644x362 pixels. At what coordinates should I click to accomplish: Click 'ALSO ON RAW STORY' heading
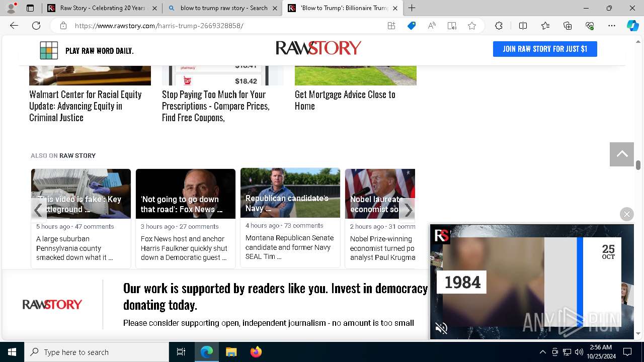tap(63, 156)
